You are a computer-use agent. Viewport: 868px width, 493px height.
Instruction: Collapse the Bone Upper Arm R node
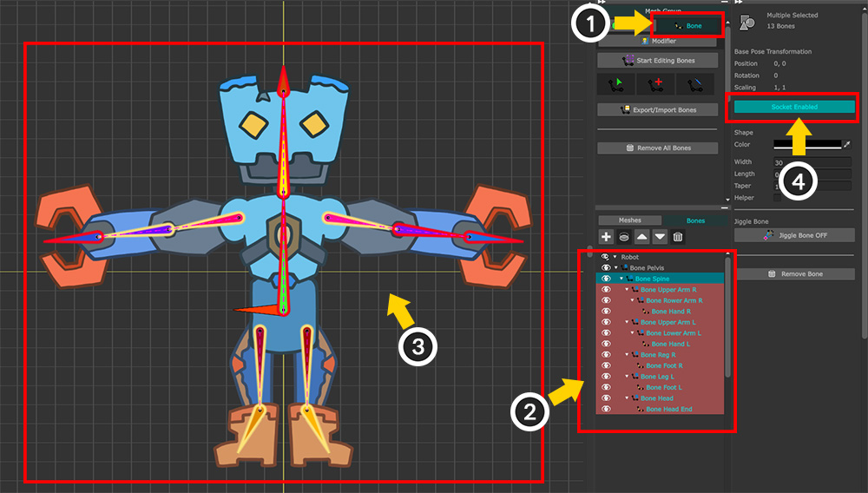(x=627, y=290)
